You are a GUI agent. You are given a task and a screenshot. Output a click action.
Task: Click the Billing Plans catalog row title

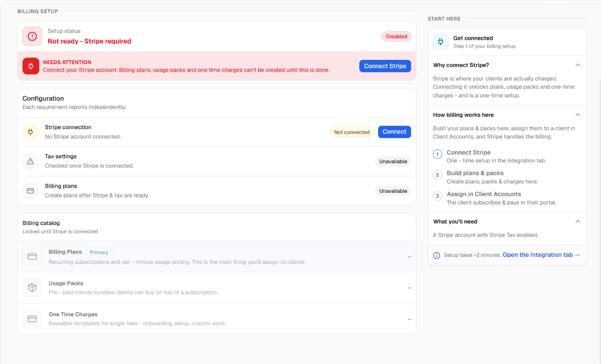point(65,252)
